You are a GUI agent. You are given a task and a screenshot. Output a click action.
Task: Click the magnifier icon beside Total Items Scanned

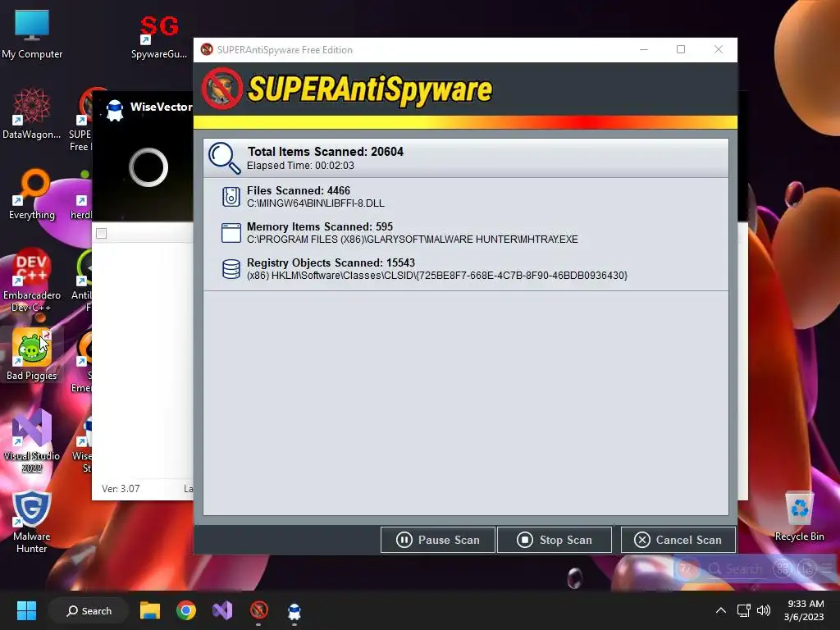click(225, 158)
